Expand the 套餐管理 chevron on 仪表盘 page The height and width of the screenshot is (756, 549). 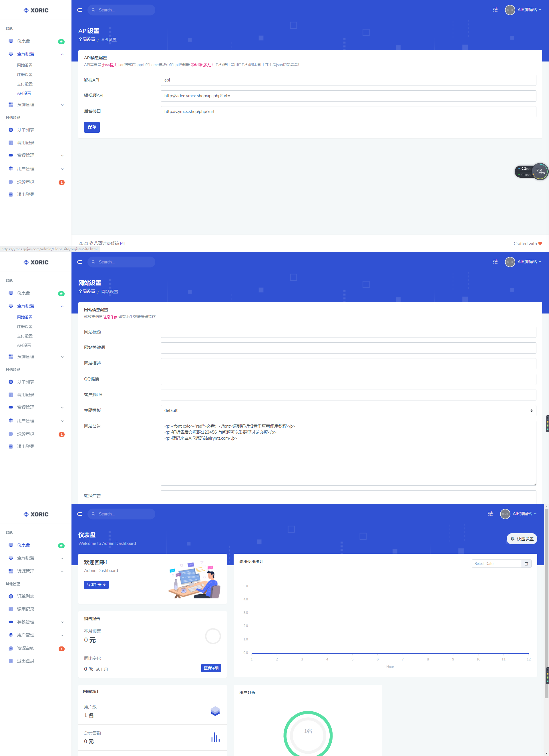point(62,622)
